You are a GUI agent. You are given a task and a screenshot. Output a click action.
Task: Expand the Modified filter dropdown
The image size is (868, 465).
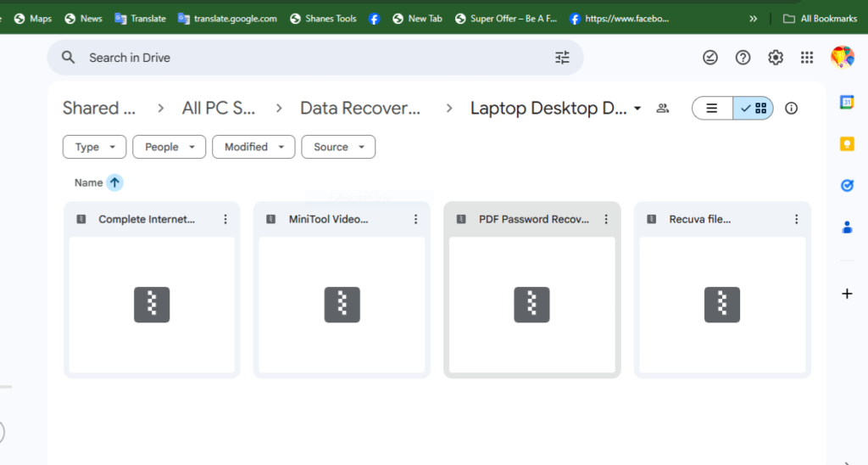click(253, 147)
